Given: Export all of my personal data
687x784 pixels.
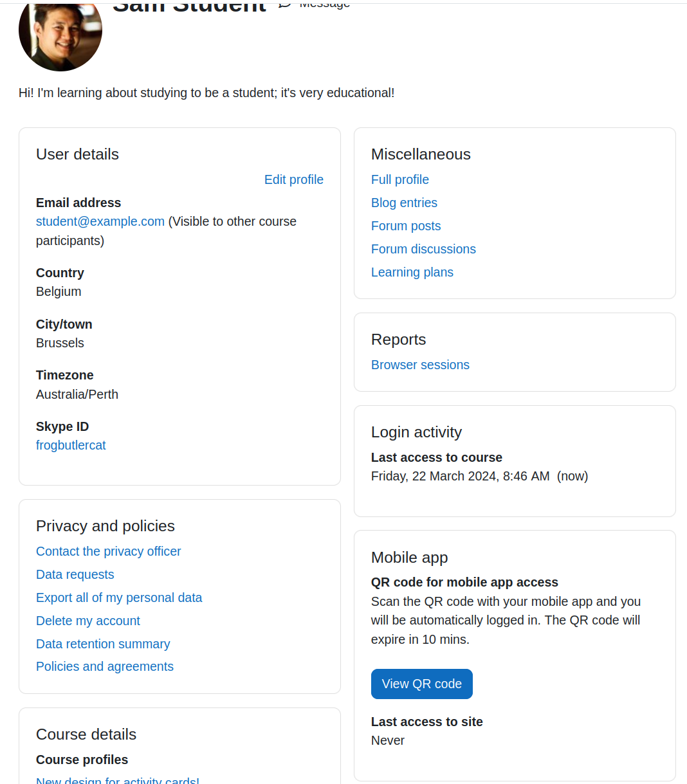Looking at the screenshot, I should [119, 597].
